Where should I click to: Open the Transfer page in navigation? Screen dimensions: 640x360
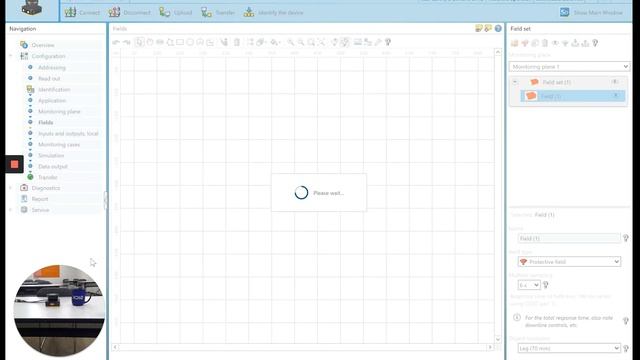click(x=48, y=177)
